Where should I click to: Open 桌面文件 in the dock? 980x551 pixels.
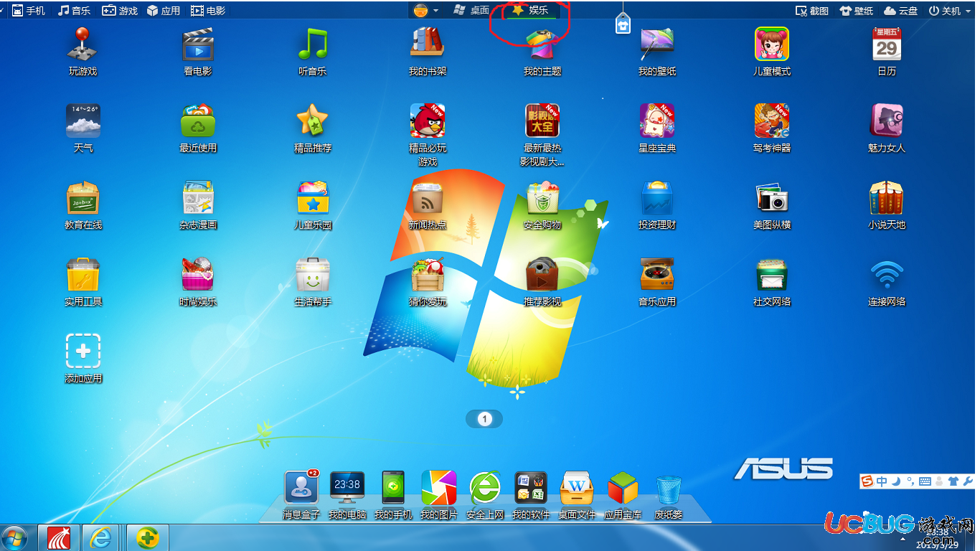pyautogui.click(x=577, y=488)
